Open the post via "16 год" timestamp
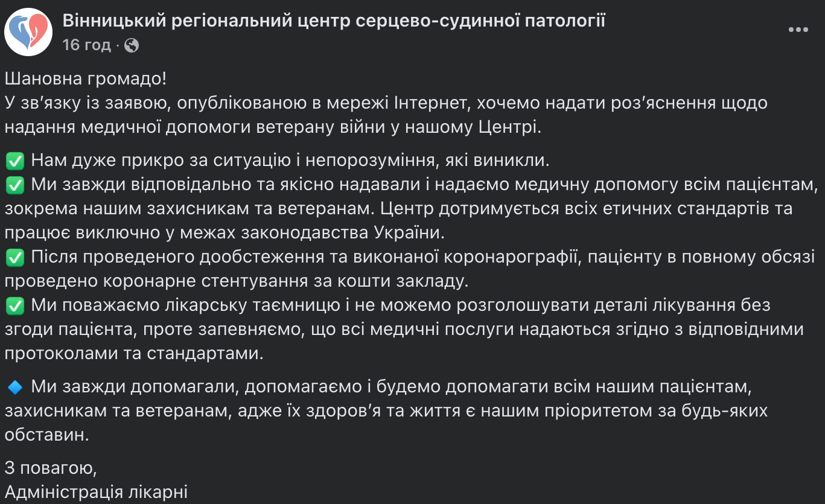 pos(87,45)
